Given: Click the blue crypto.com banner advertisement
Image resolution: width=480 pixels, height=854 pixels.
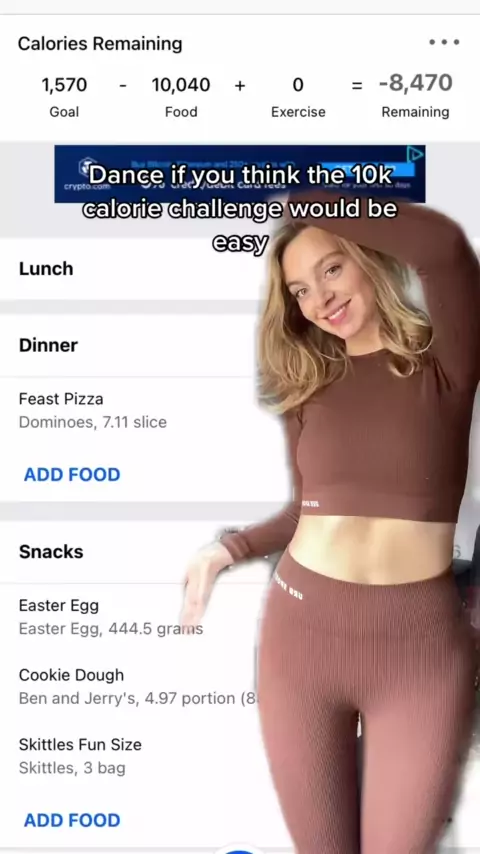Looking at the screenshot, I should click(x=240, y=174).
